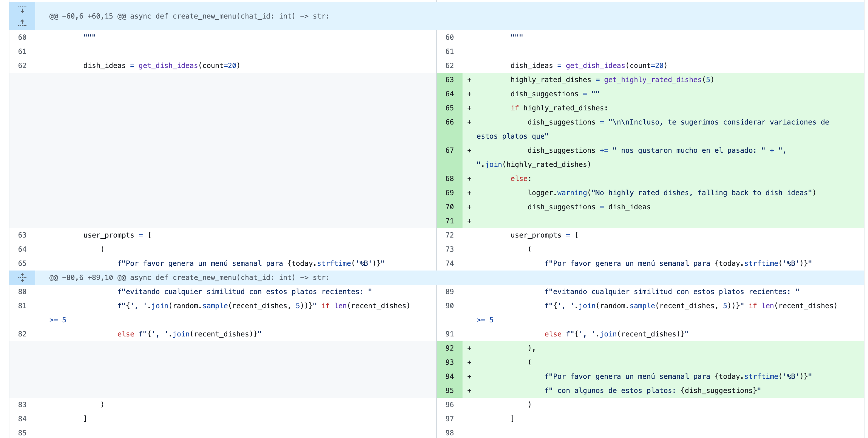Click 'else f"{', '.join' on left line 82
The height and width of the screenshot is (438, 868).
click(x=153, y=334)
